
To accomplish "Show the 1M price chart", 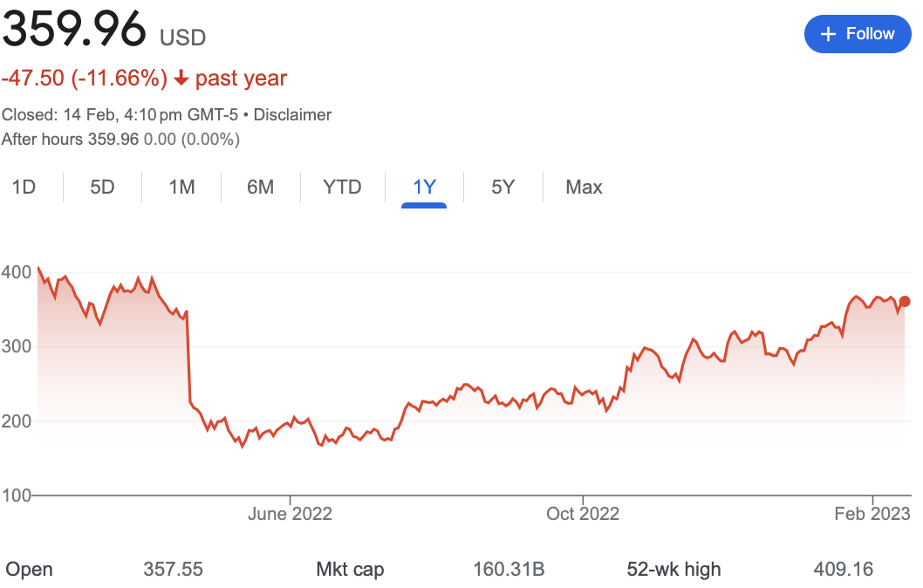I will [x=181, y=187].
